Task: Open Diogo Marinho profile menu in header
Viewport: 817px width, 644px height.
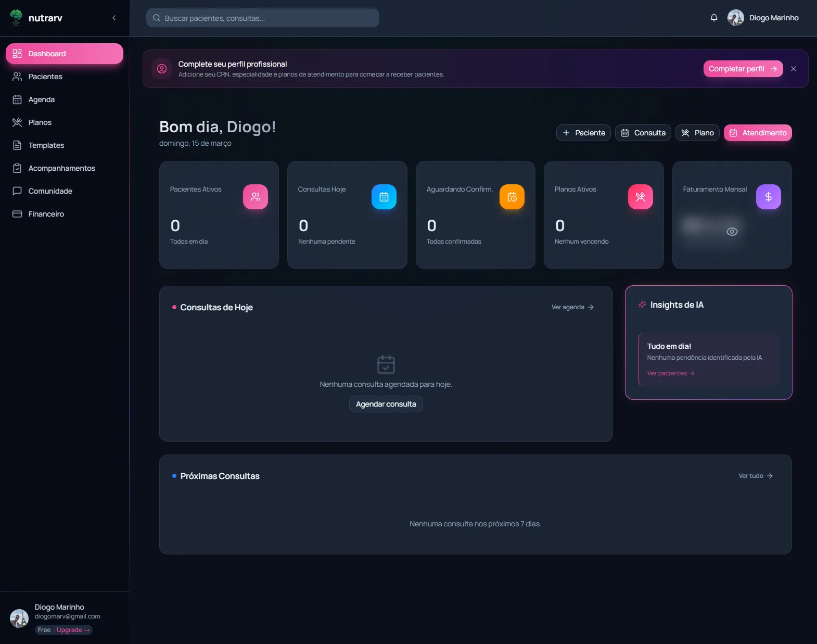Action: pyautogui.click(x=763, y=18)
